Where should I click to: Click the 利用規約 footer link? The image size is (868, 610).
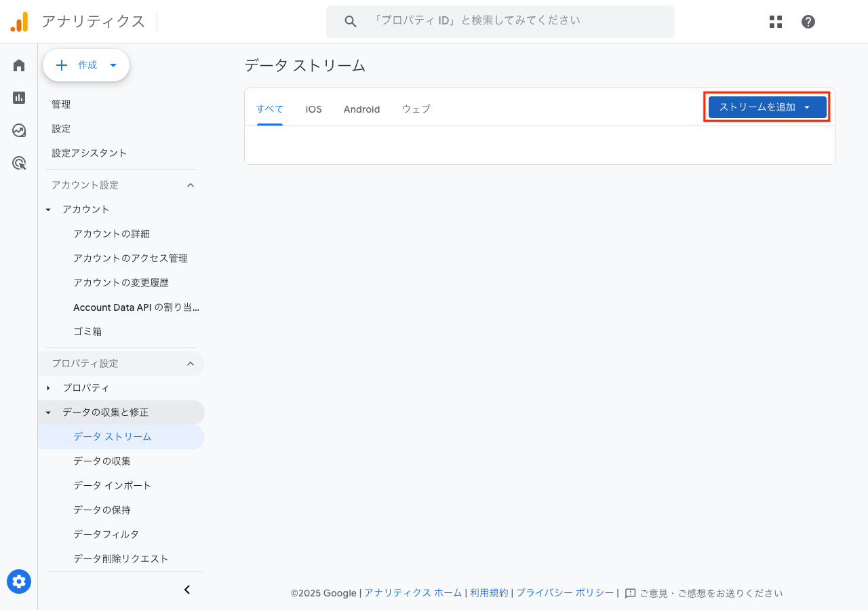tap(489, 592)
